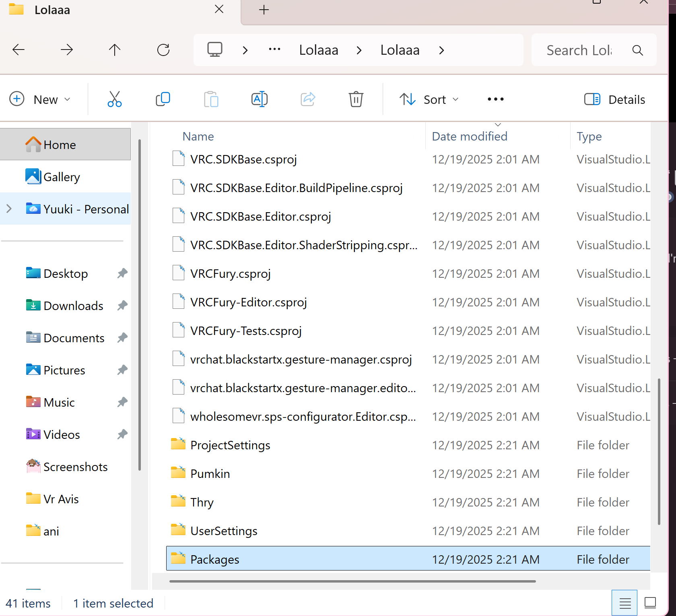
Task: Toggle the Details pane
Action: pos(614,99)
